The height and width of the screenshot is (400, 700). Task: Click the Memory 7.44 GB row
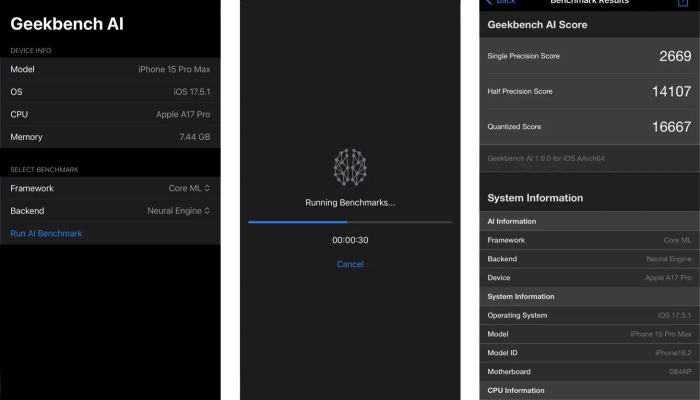pyautogui.click(x=110, y=136)
